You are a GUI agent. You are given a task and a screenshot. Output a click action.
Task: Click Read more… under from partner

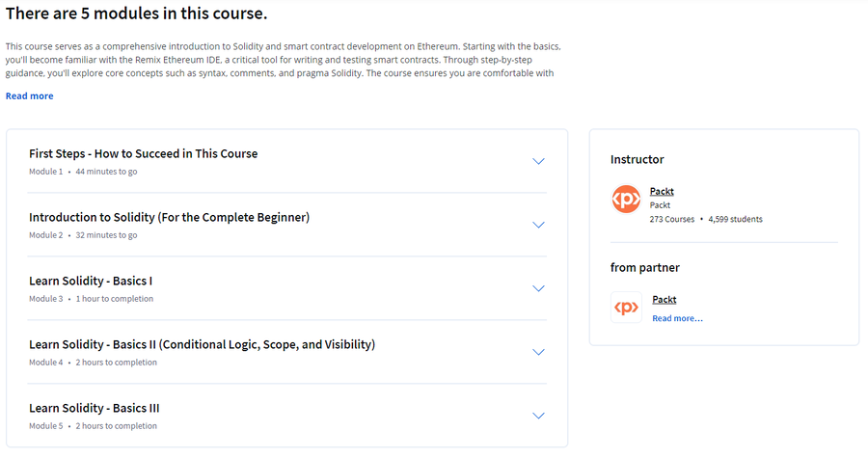(x=677, y=318)
